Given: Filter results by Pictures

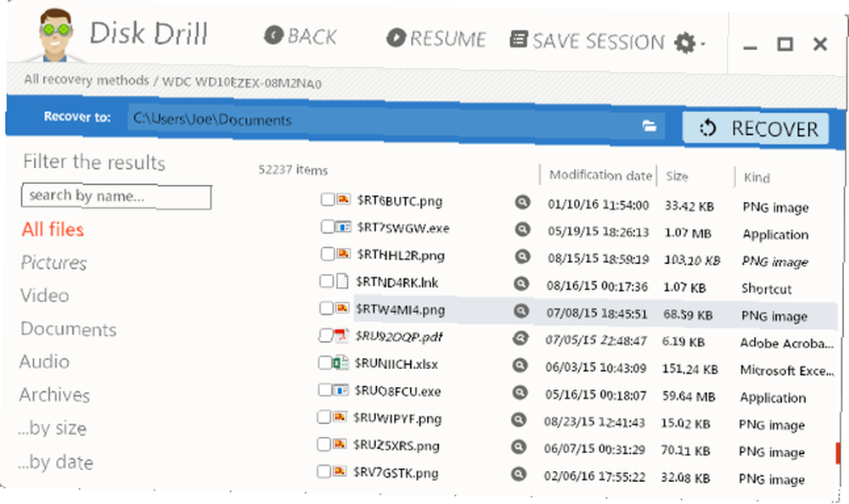Looking at the screenshot, I should (x=53, y=262).
